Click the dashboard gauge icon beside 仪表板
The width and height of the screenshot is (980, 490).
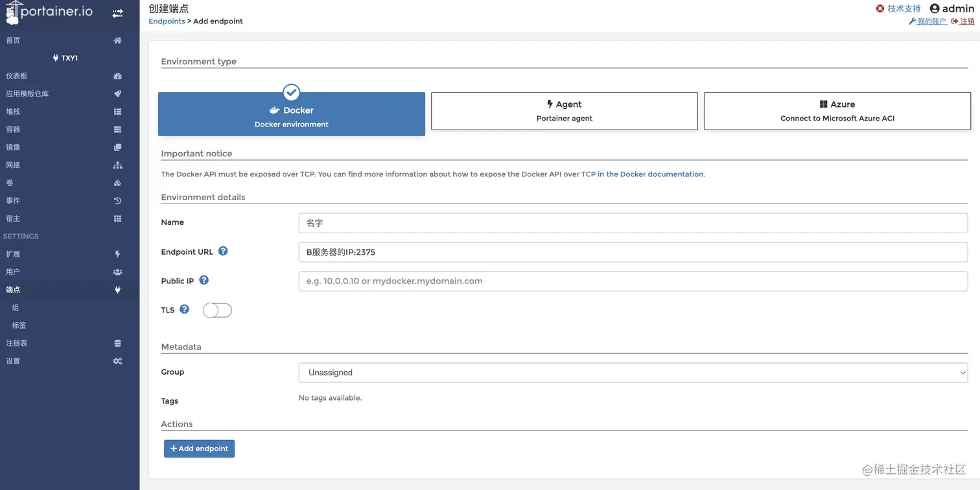click(117, 76)
